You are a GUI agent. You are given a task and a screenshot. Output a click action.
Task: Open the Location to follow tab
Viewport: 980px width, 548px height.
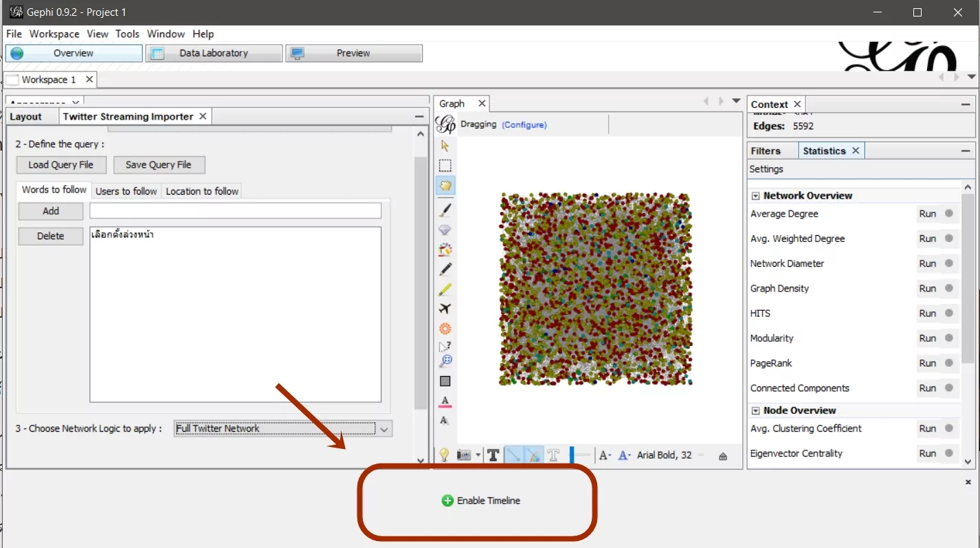pos(202,191)
